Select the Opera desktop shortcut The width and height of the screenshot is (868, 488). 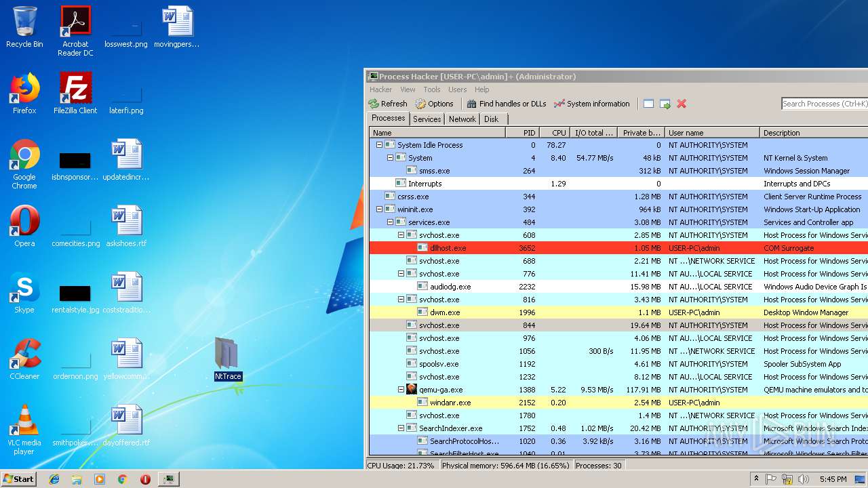point(24,226)
